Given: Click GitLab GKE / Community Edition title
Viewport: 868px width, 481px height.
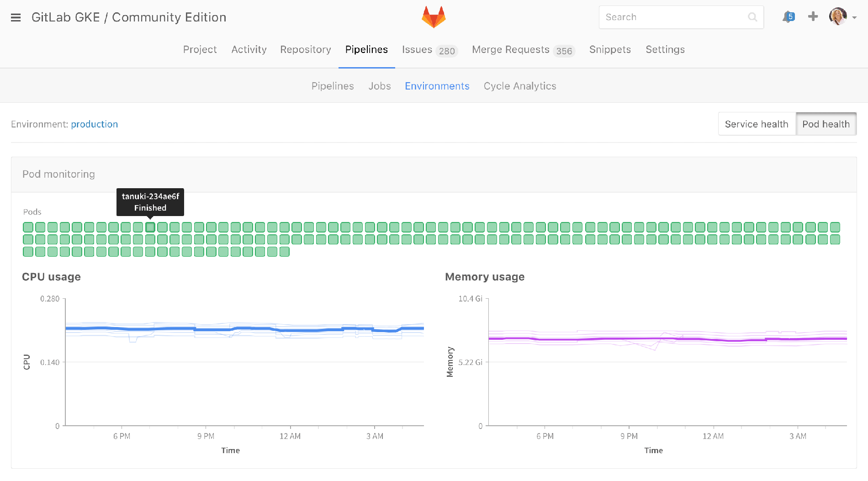Looking at the screenshot, I should 129,17.
